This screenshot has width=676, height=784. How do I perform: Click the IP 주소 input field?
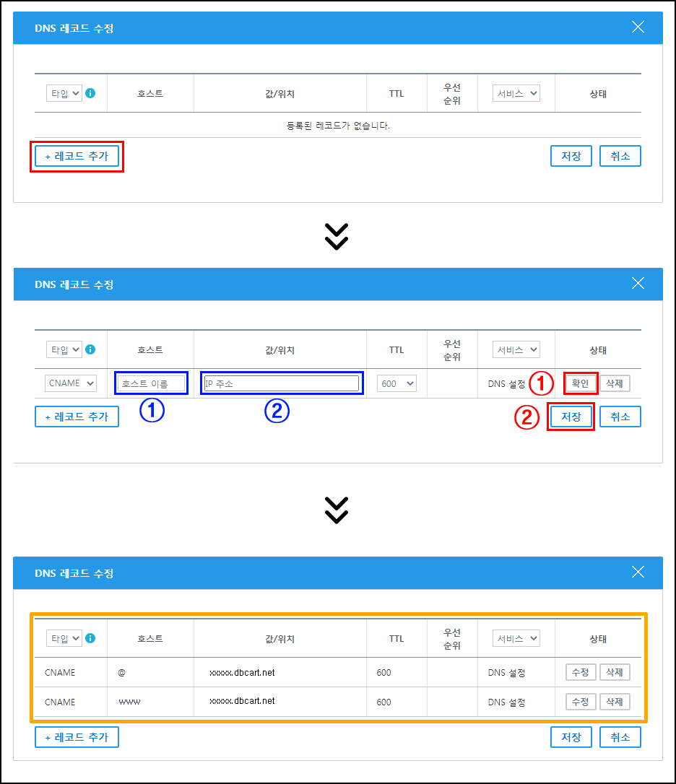click(281, 383)
